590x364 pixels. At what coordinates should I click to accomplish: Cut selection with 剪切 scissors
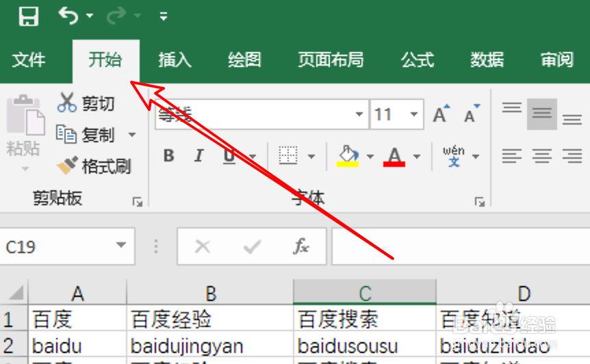(x=86, y=103)
